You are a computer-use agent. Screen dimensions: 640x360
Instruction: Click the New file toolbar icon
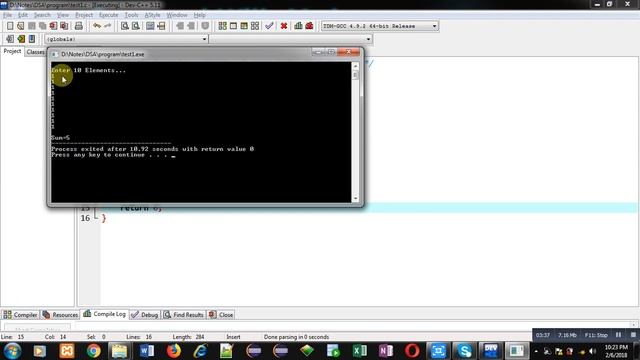(x=10, y=26)
